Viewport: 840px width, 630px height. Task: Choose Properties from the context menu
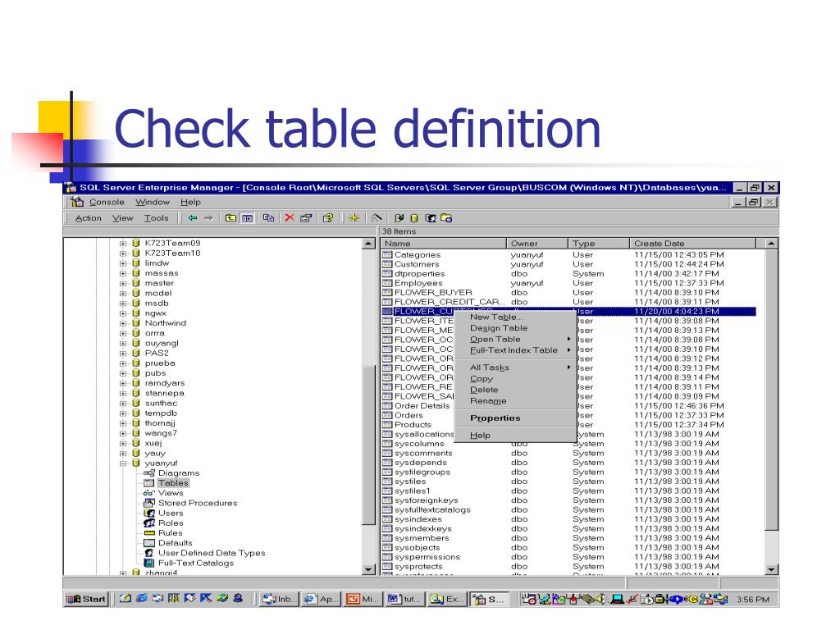point(495,418)
